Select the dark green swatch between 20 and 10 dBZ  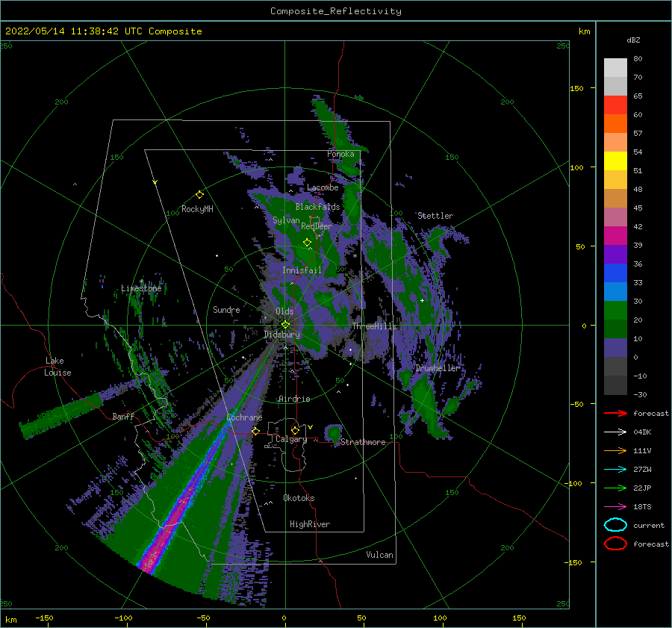[615, 329]
